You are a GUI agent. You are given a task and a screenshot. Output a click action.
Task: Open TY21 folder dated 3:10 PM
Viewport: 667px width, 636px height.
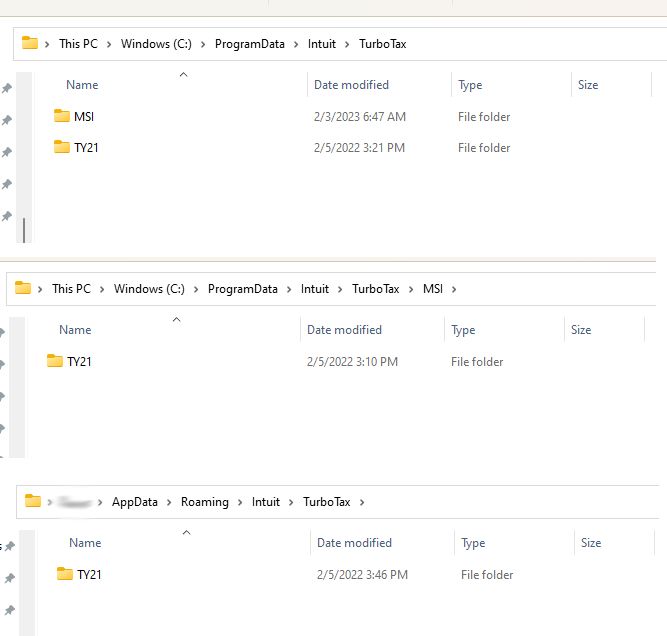pyautogui.click(x=69, y=361)
